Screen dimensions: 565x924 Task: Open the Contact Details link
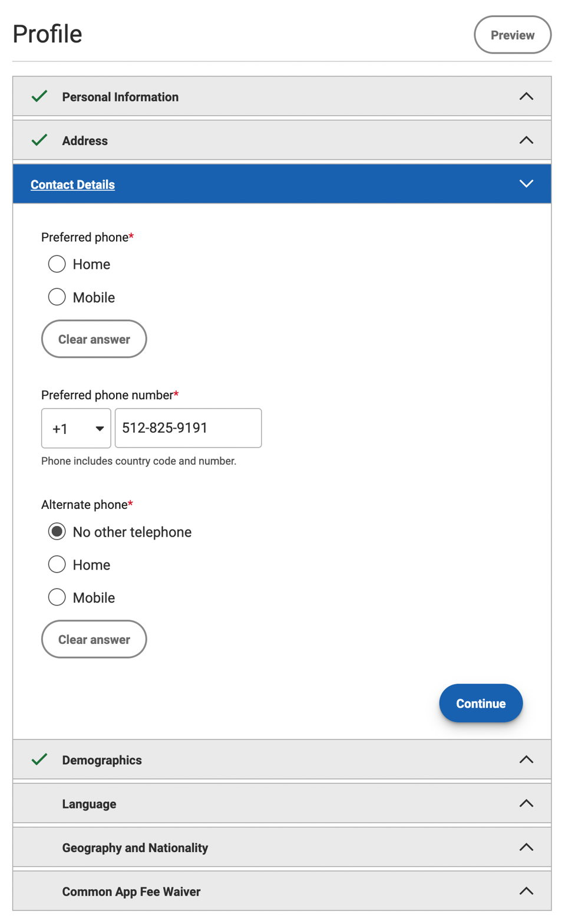72,184
